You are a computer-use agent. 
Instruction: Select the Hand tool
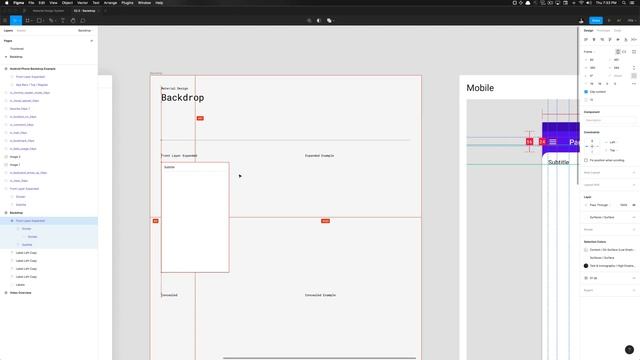point(73,20)
